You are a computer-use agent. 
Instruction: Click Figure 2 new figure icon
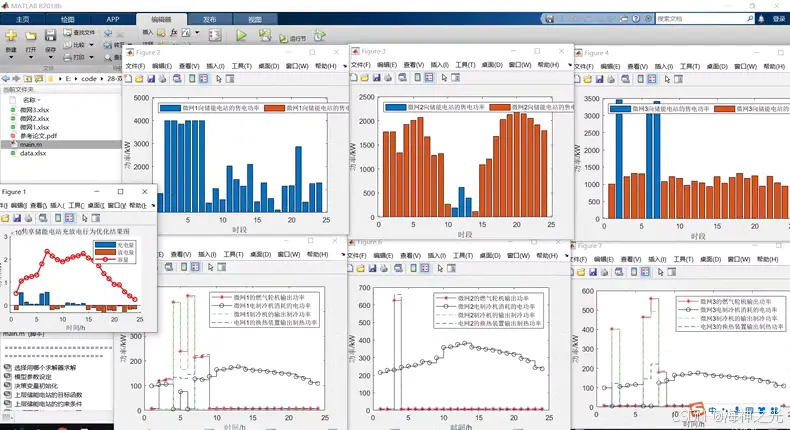point(128,79)
